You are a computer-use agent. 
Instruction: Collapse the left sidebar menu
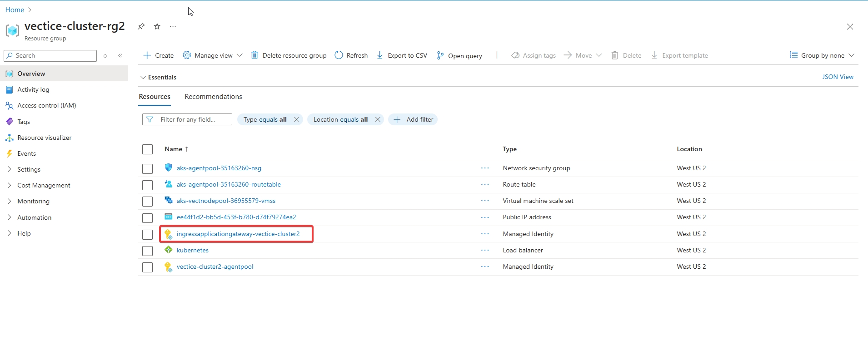(120, 55)
